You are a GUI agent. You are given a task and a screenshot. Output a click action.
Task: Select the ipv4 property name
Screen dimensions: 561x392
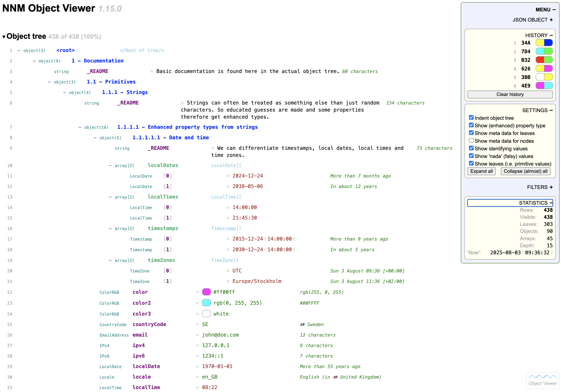139,345
